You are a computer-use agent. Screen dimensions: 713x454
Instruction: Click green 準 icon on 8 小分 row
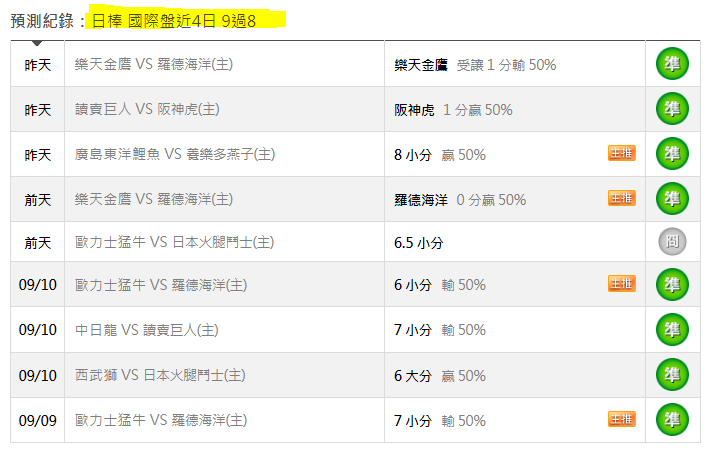click(x=672, y=154)
